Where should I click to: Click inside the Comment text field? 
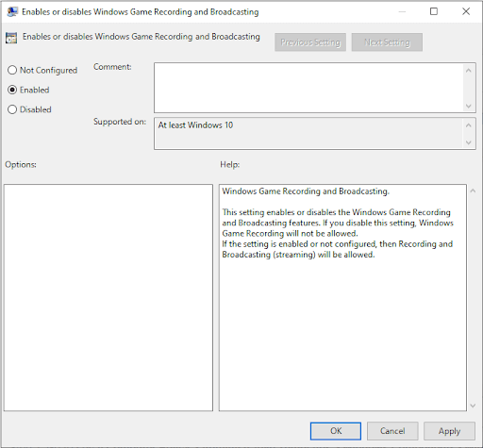308,88
